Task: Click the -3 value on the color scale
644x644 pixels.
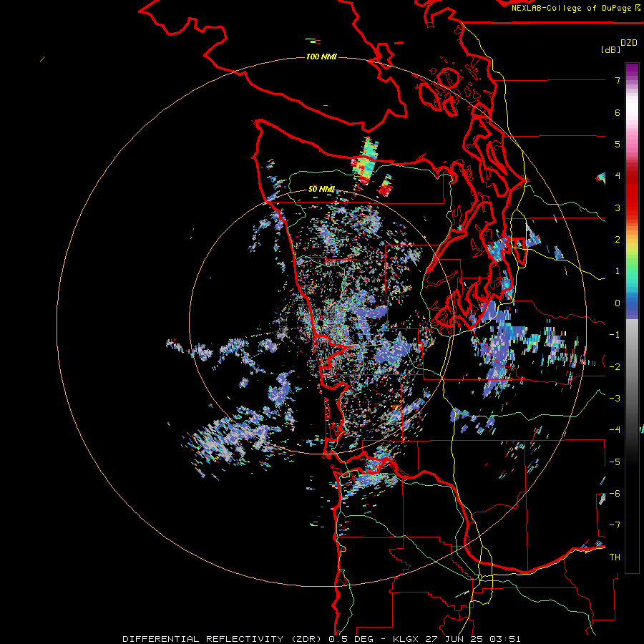Action: point(615,398)
